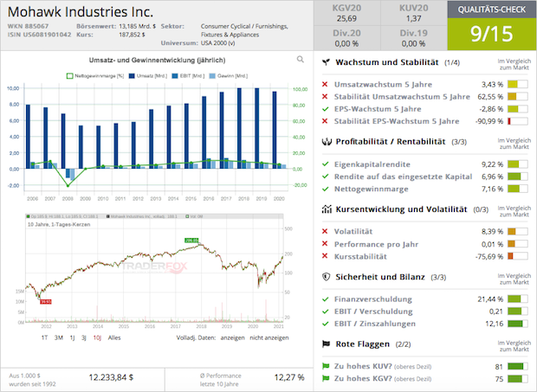Click the Börsenwert value 13,185 Mrd. $
Viewport: 537px width, 392px height.
pos(138,26)
